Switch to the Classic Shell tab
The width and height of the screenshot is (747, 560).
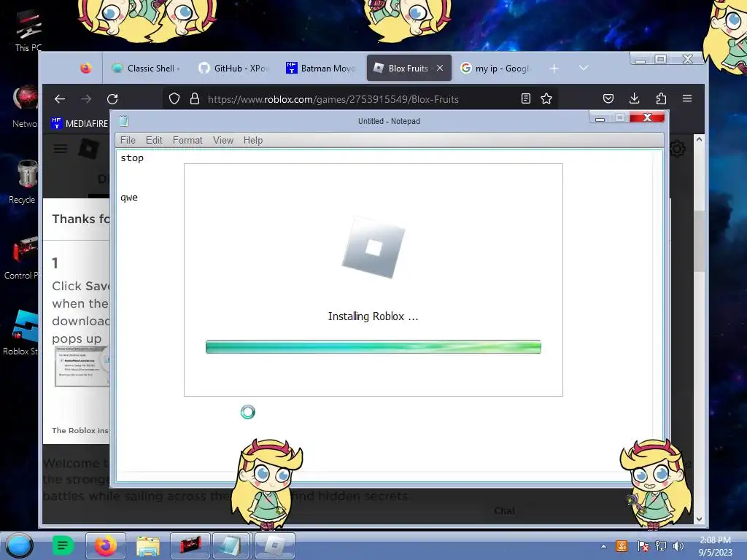point(145,68)
